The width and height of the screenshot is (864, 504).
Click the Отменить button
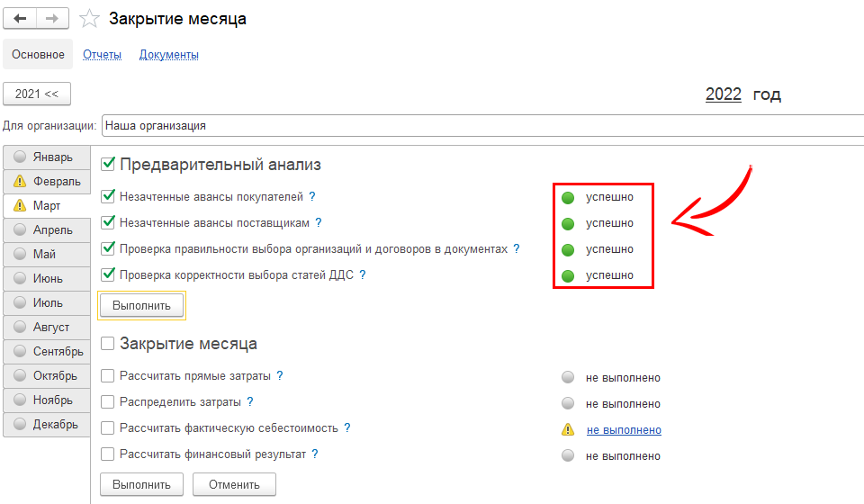234,484
